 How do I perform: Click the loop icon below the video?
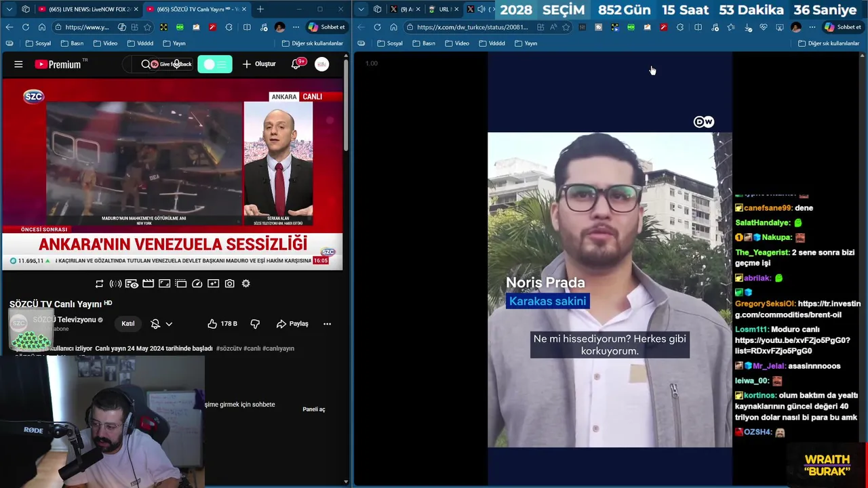pyautogui.click(x=100, y=283)
